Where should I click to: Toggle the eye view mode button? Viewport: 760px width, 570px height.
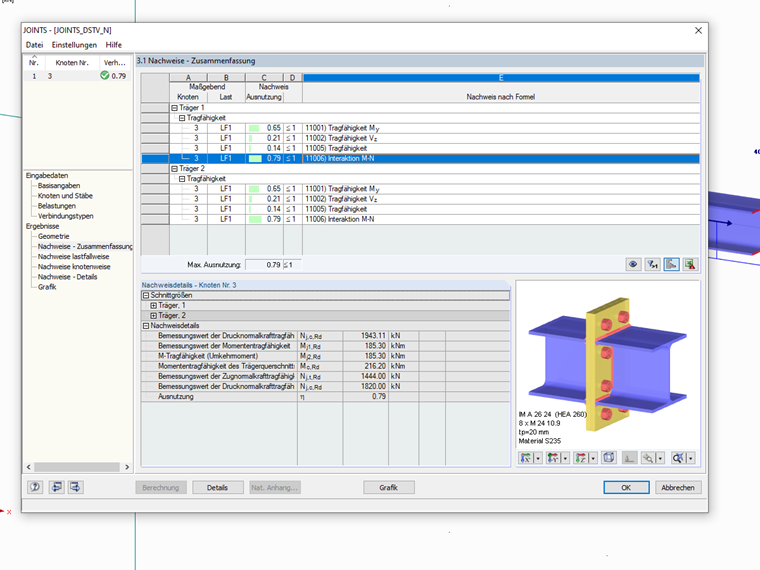[633, 265]
